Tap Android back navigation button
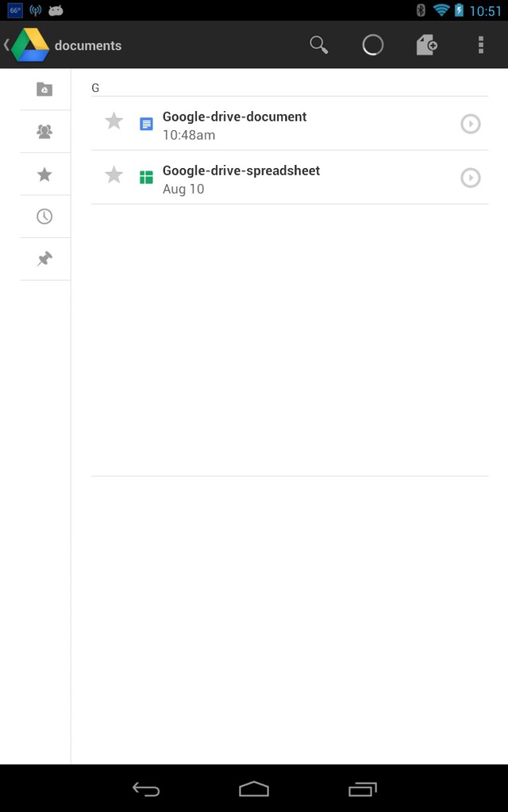 (146, 789)
